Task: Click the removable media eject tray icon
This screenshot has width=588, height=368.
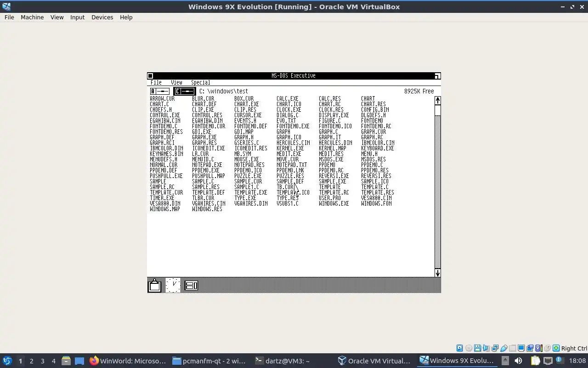Action: (505, 361)
